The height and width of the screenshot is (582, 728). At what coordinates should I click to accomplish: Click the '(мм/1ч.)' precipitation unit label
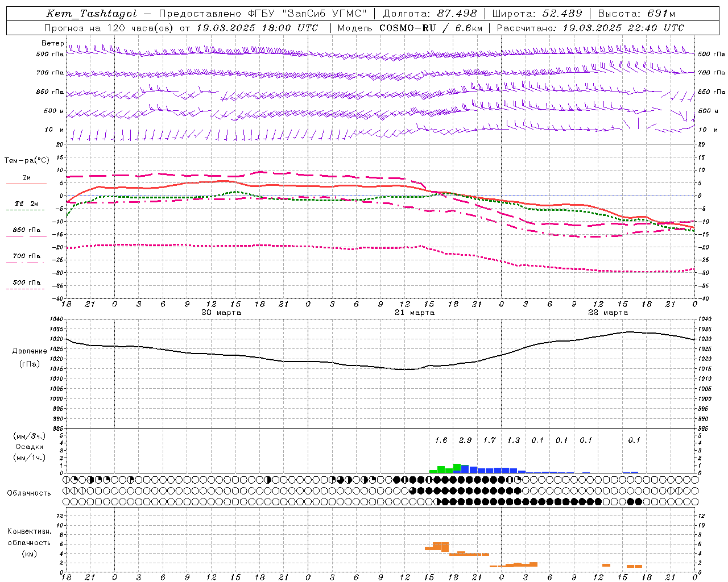click(30, 458)
